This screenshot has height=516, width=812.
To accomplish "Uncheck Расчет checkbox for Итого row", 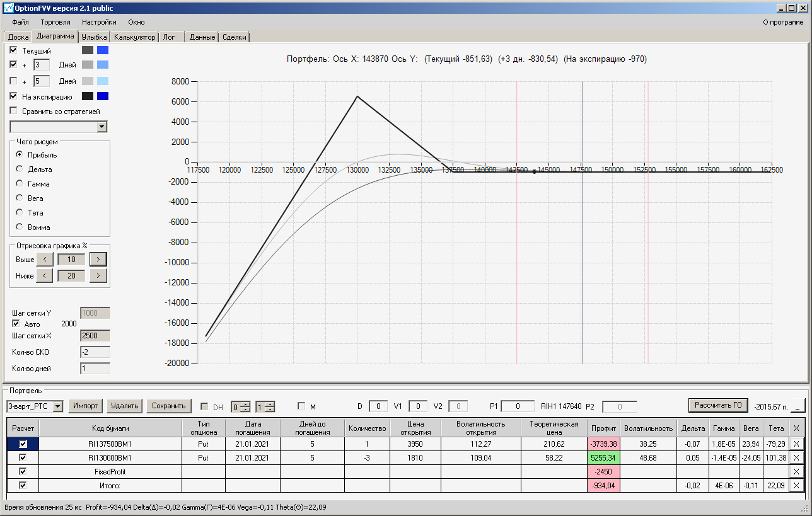I will click(x=23, y=485).
